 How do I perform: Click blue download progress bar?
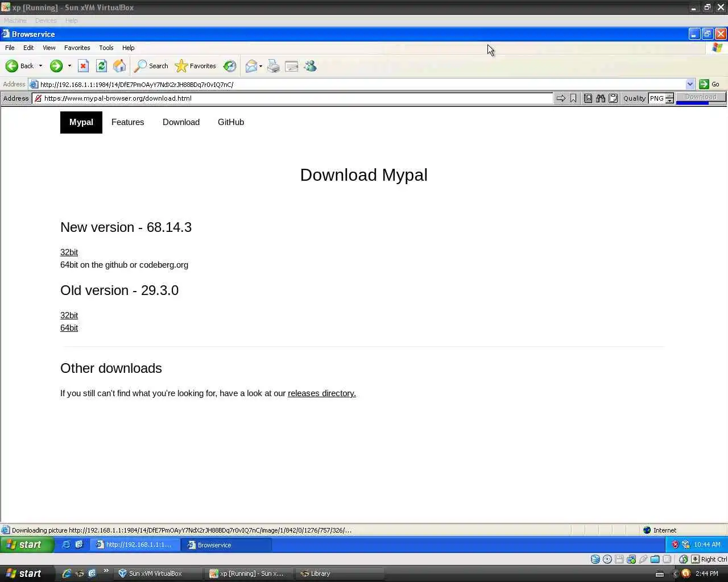pos(692,103)
